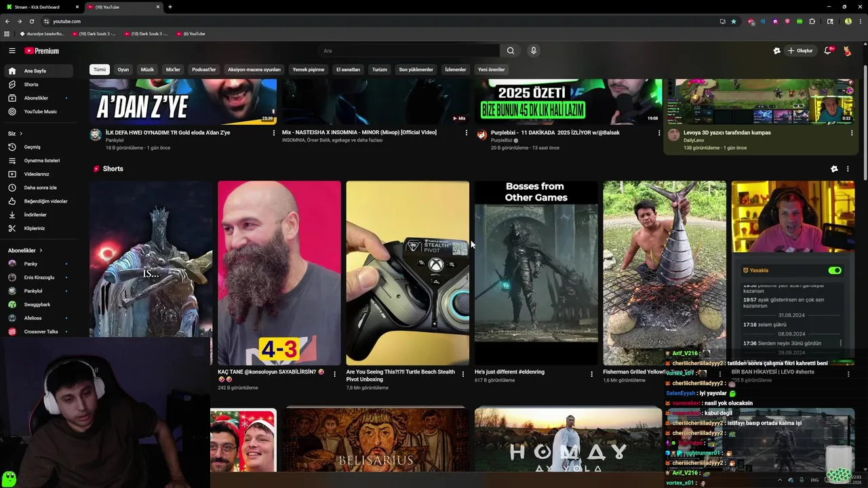The width and height of the screenshot is (868, 488).
Task: Open the Shorts shelf three-dot menu
Action: click(848, 169)
